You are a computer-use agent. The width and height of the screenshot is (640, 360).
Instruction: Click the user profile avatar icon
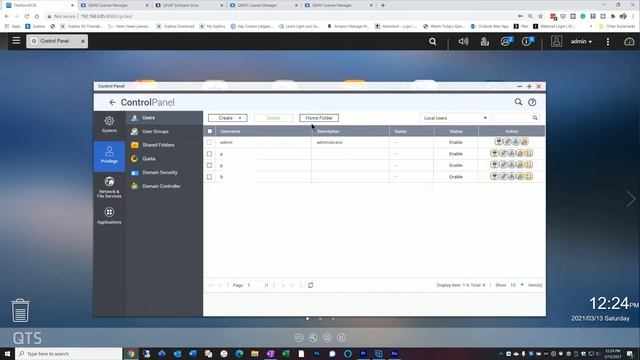click(x=556, y=41)
